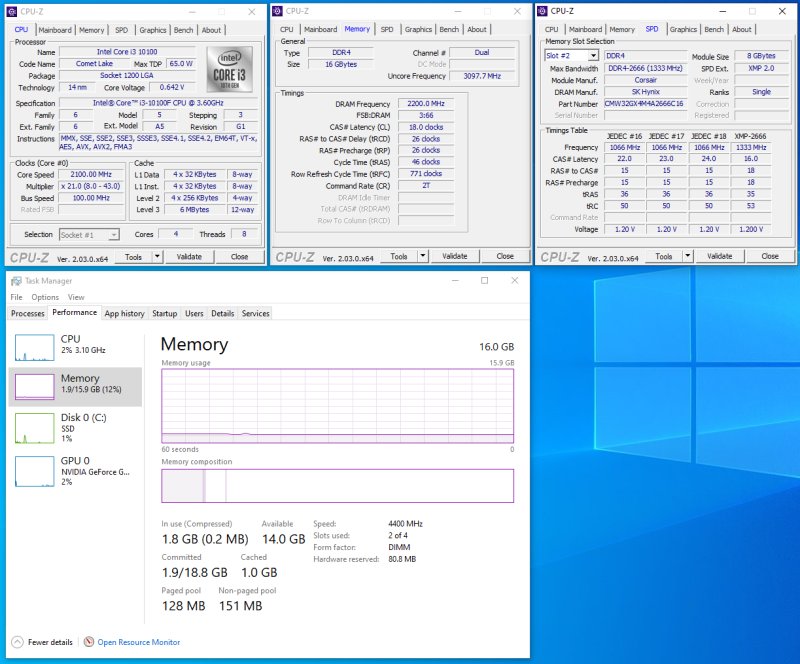Switch to the App history tab
The height and width of the screenshot is (664, 800).
pos(125,313)
